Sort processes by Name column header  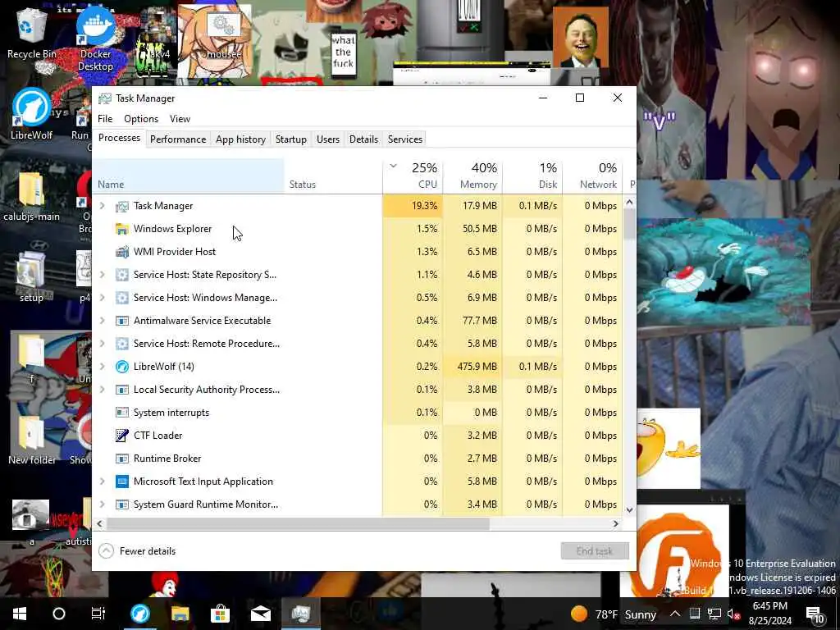coord(189,176)
